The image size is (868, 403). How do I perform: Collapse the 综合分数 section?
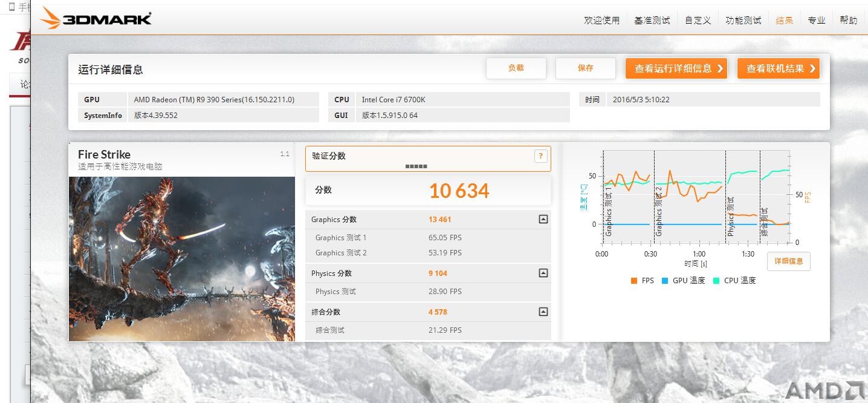(543, 312)
